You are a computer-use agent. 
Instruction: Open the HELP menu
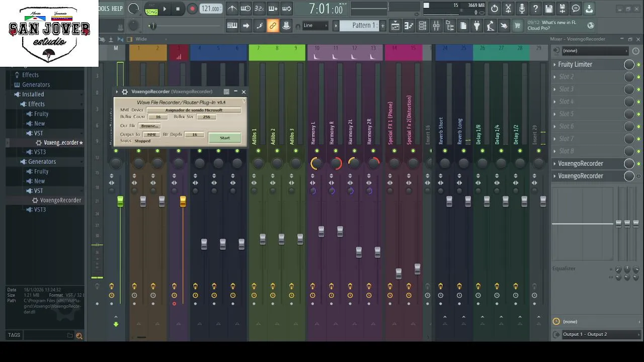[x=117, y=9]
